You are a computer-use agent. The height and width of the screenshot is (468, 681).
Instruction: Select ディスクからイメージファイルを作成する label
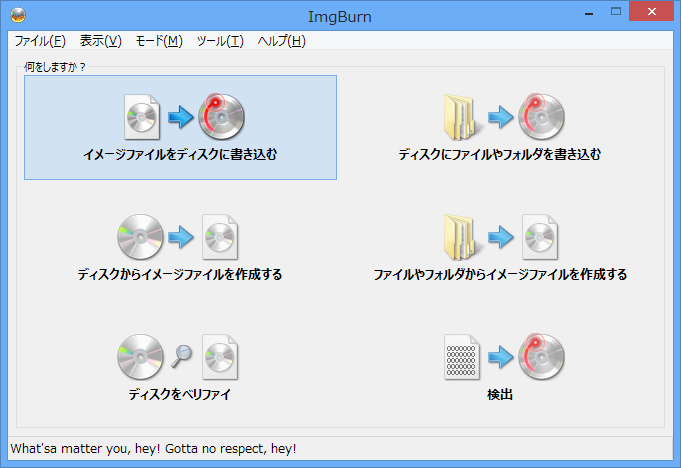(x=180, y=274)
